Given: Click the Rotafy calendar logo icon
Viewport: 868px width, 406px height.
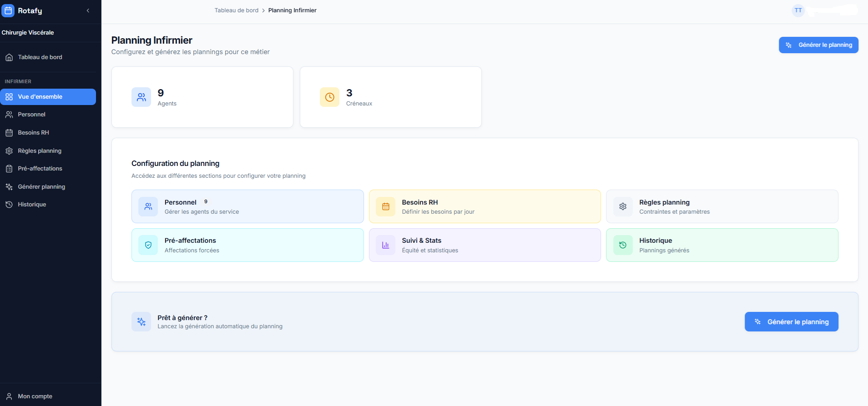Looking at the screenshot, I should (x=8, y=10).
